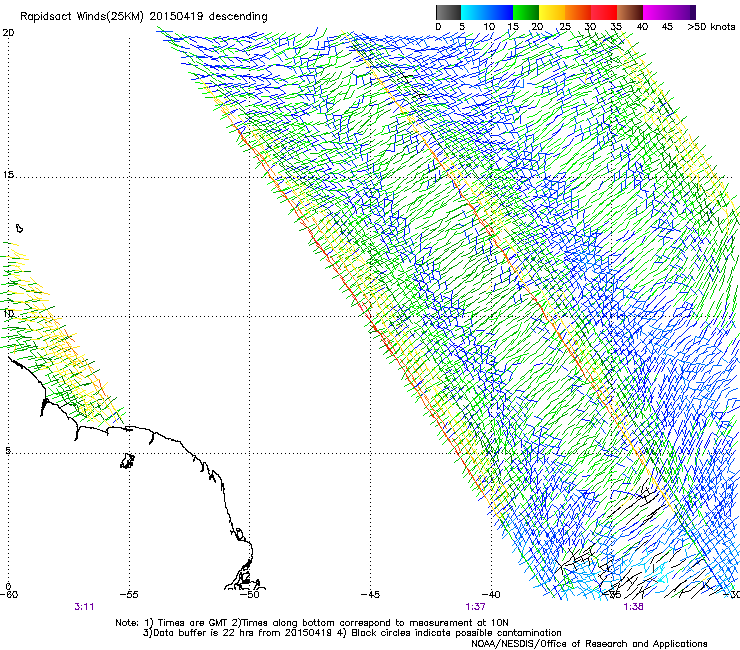This screenshot has height=650, width=740.
Task: Click the purple swath time '3:11'
Action: [84, 607]
